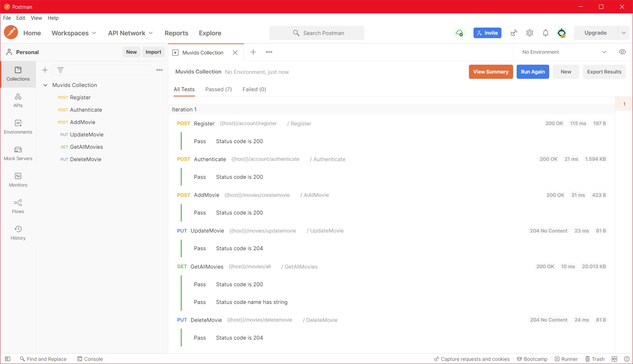This screenshot has height=364, width=633.
Task: Click the capture requests satellite icon
Action: pos(514,33)
